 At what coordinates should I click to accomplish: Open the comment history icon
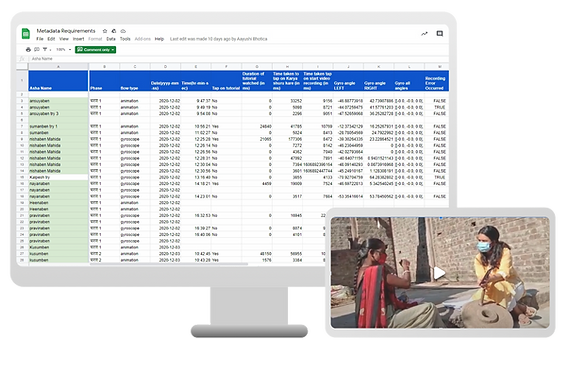coord(439,34)
